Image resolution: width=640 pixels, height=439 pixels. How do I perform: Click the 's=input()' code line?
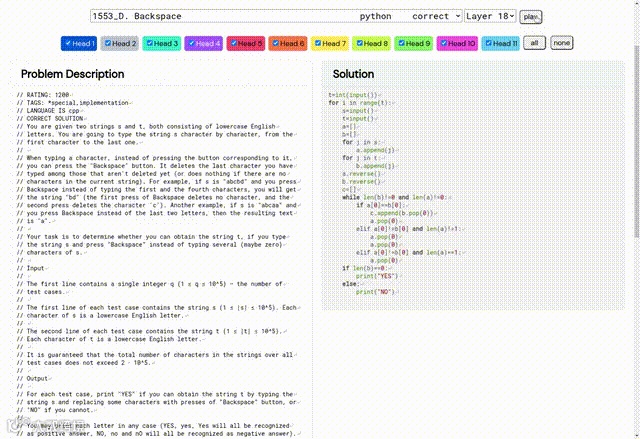(358, 111)
